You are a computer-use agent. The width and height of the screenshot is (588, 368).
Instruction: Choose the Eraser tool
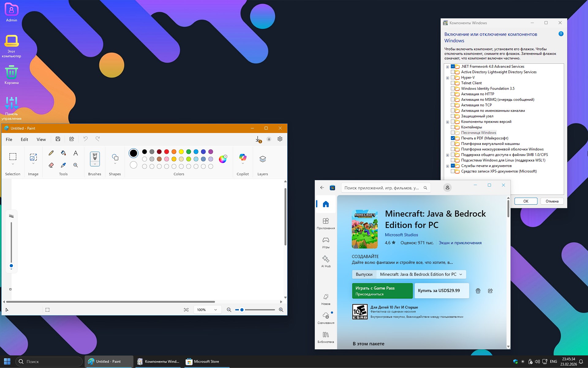click(51, 165)
